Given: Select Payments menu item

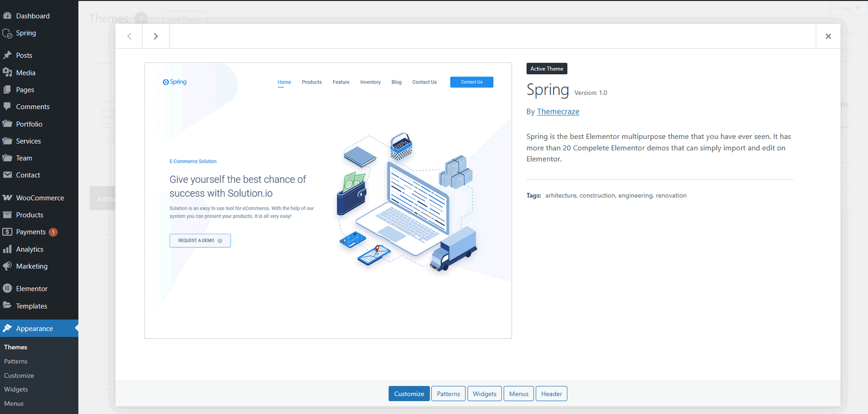Looking at the screenshot, I should click(x=31, y=232).
